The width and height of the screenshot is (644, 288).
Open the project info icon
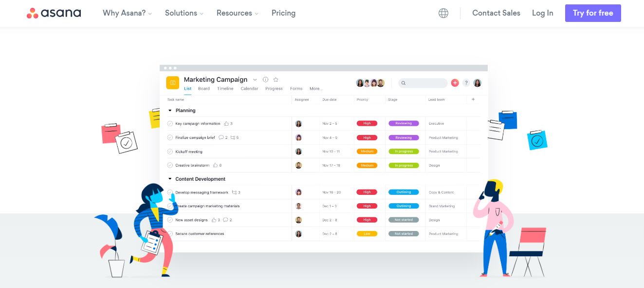click(x=265, y=79)
